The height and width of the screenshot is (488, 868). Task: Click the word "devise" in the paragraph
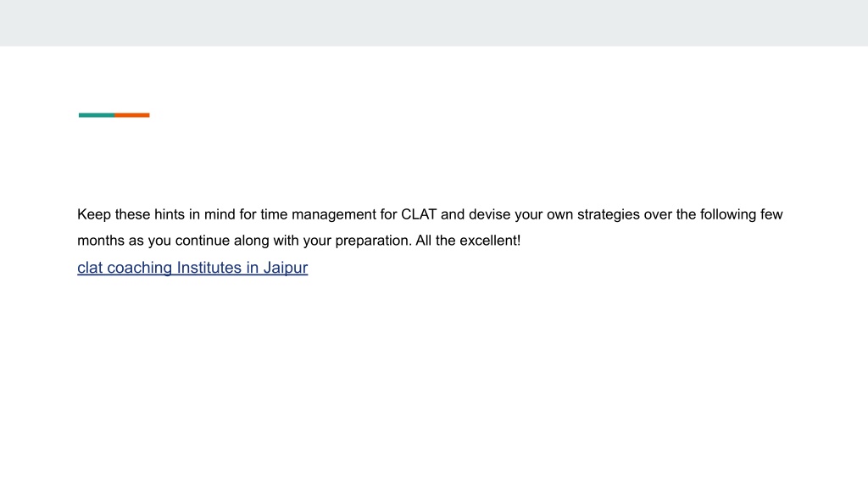point(489,214)
